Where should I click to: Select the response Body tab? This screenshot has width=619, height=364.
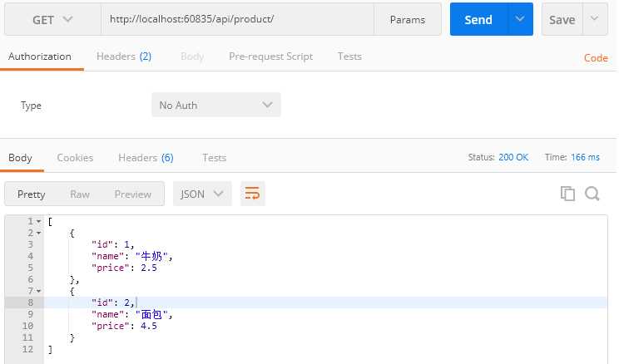pos(20,158)
